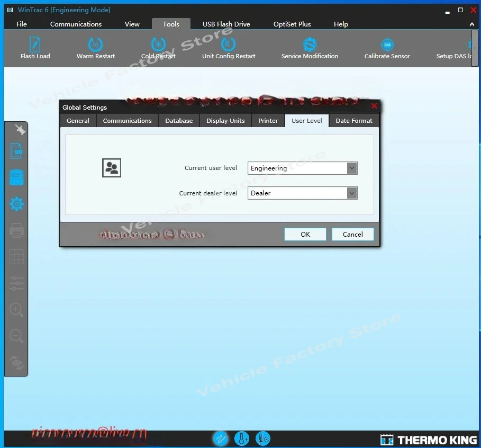Open the OptiSet Plus menu
Screen dimensions: 481x448
click(x=292, y=24)
